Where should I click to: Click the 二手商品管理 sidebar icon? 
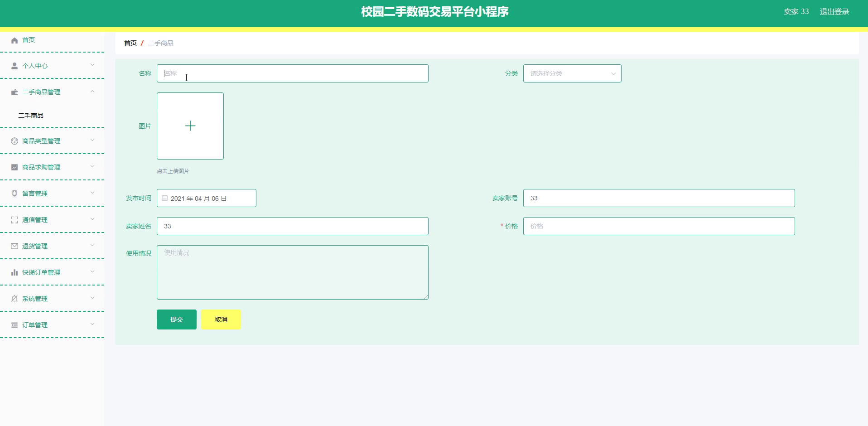[x=14, y=92]
